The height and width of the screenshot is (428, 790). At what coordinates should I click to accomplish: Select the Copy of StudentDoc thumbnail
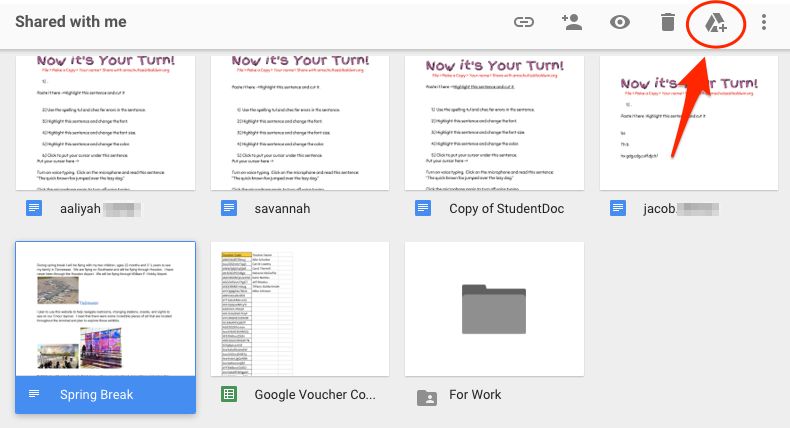(x=494, y=123)
